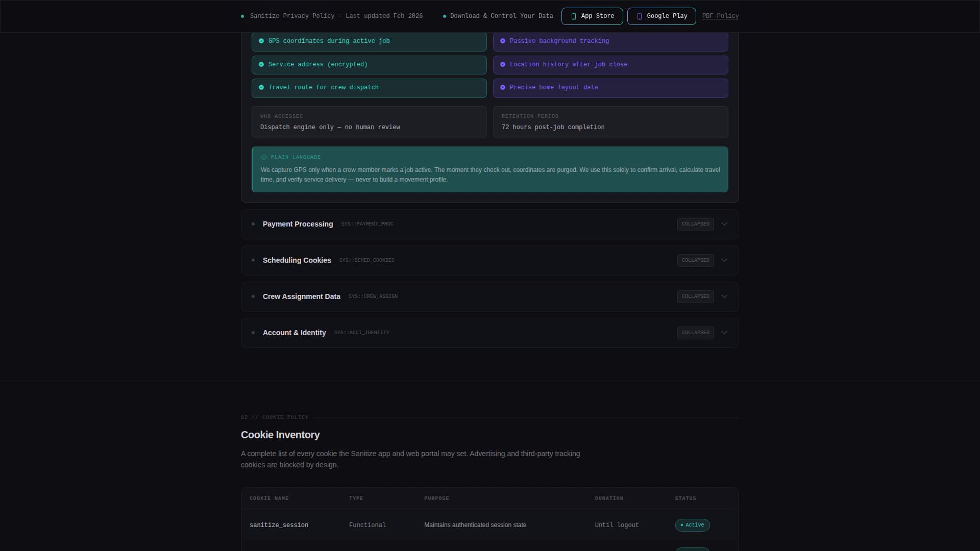Click '72 hours post-job completion' value
The height and width of the screenshot is (551, 980).
point(553,127)
